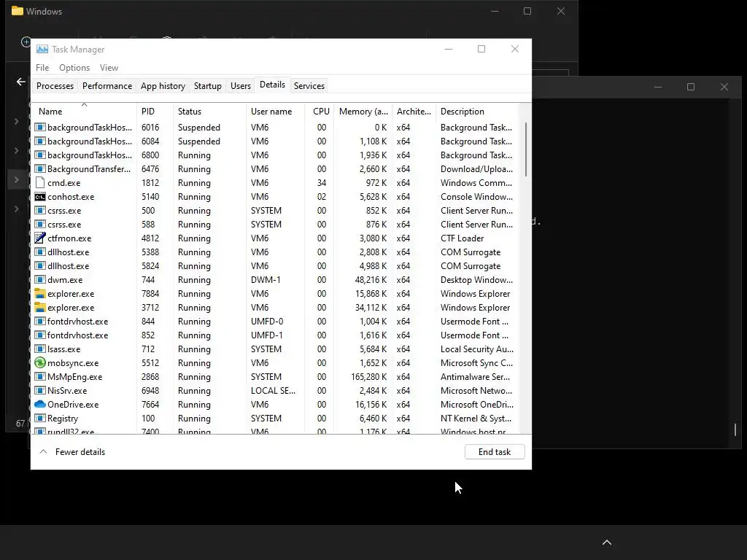Click the console window scrollbar thumb

[735, 429]
